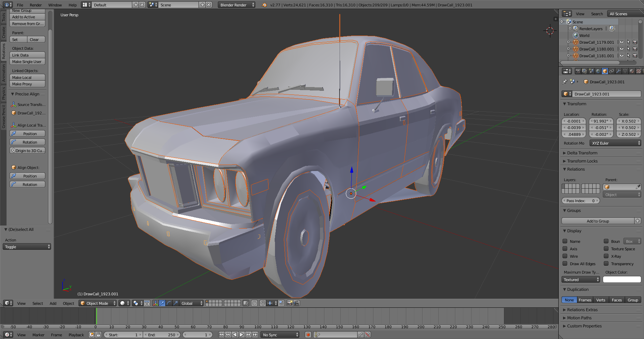Click the OpenGL render image camera icon
The width and height of the screenshot is (644, 339).
click(290, 303)
